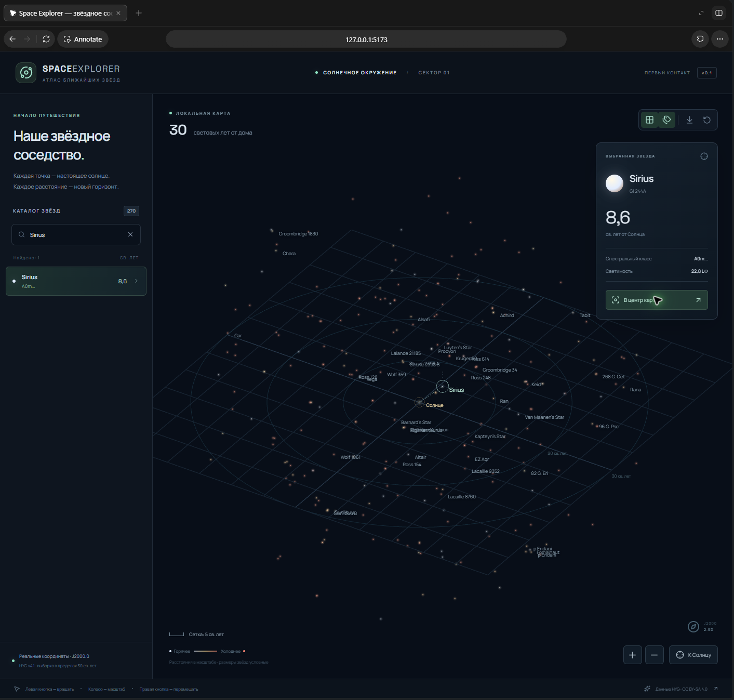Image resolution: width=734 pixels, height=700 pixels.
Task: Toggle the grid overlay on the map
Action: click(649, 120)
